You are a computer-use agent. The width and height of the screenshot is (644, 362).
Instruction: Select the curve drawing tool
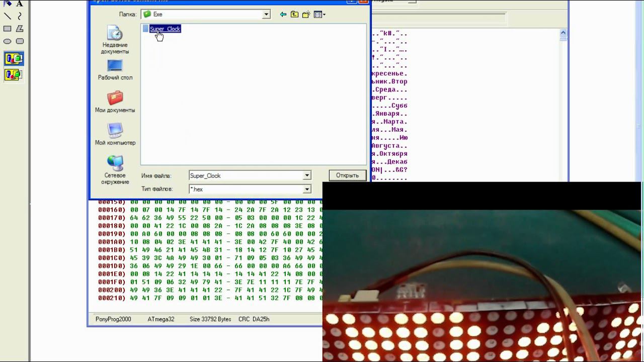pyautogui.click(x=20, y=16)
